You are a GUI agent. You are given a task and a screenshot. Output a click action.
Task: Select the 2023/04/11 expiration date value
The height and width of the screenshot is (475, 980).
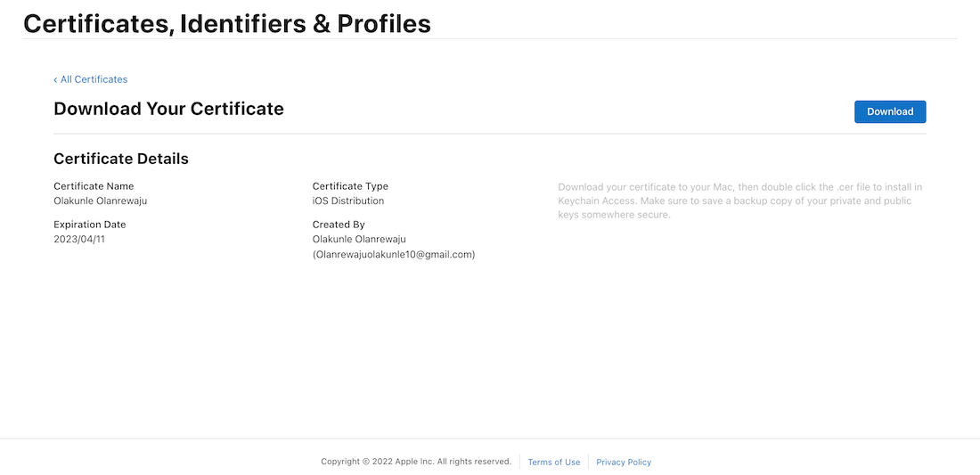coord(79,239)
